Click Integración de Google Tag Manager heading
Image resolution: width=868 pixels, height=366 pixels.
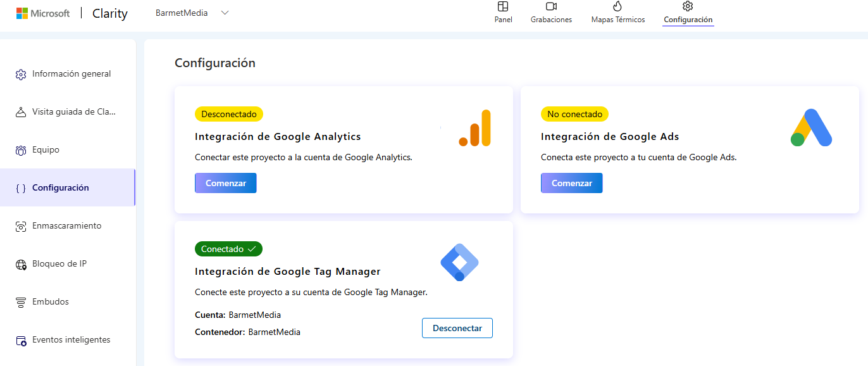coord(288,271)
